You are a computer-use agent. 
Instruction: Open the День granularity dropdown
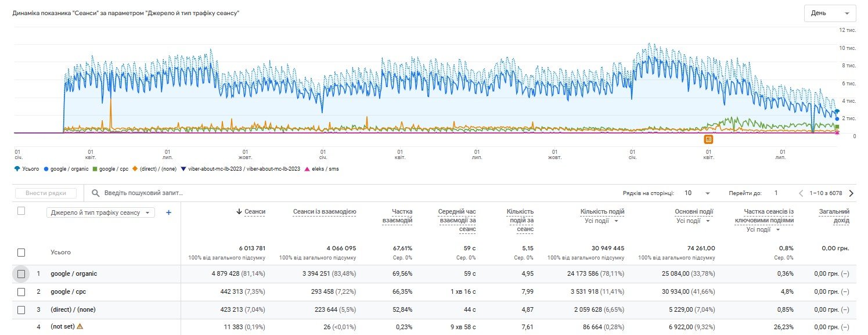pos(829,13)
